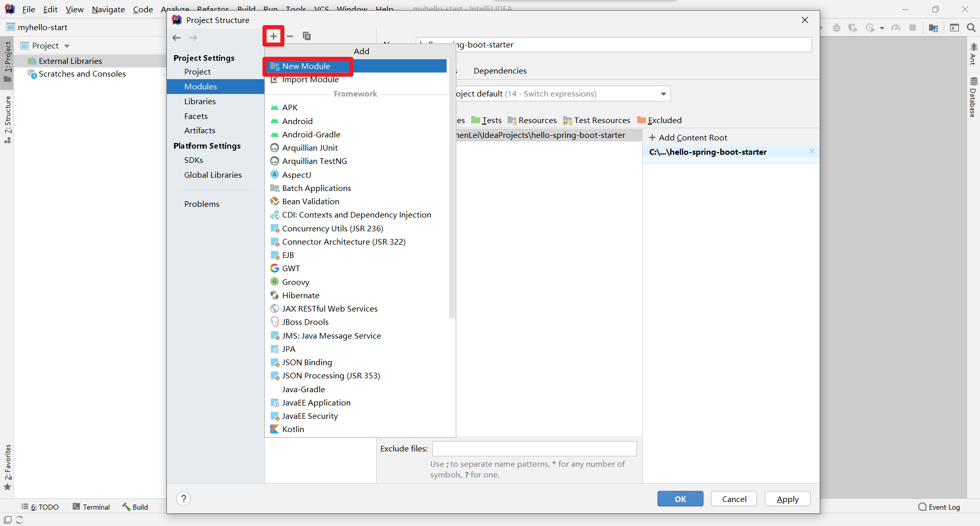
Task: Click the Copy module icon
Action: [x=307, y=36]
